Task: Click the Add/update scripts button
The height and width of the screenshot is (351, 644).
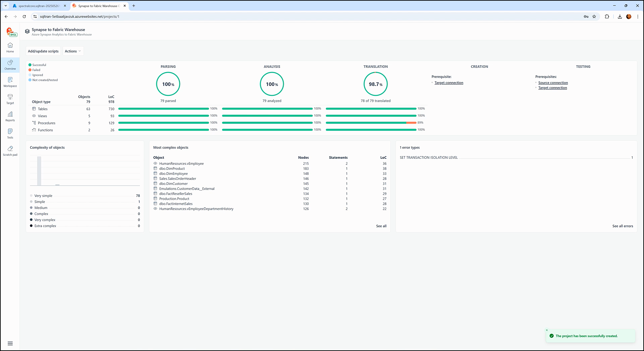Action: pos(43,51)
